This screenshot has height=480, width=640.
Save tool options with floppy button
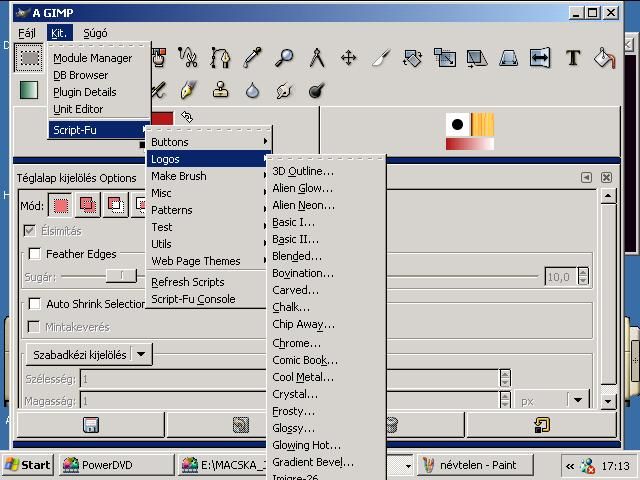[x=91, y=425]
